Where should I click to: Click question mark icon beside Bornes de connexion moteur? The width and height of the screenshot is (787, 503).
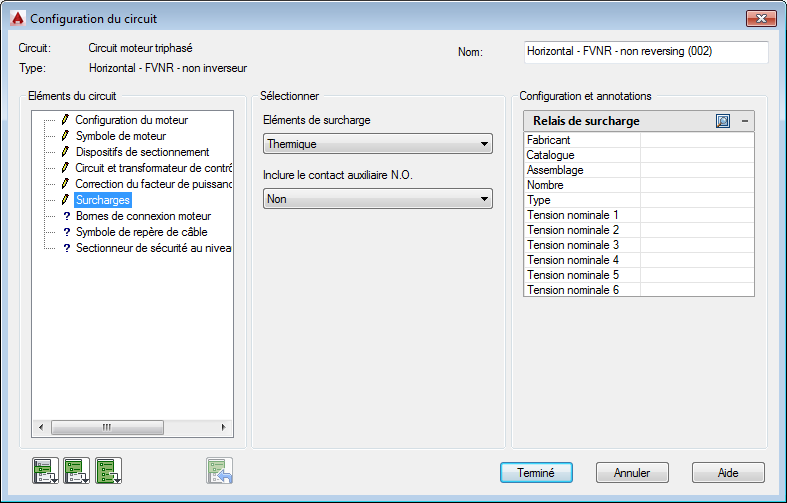66,216
